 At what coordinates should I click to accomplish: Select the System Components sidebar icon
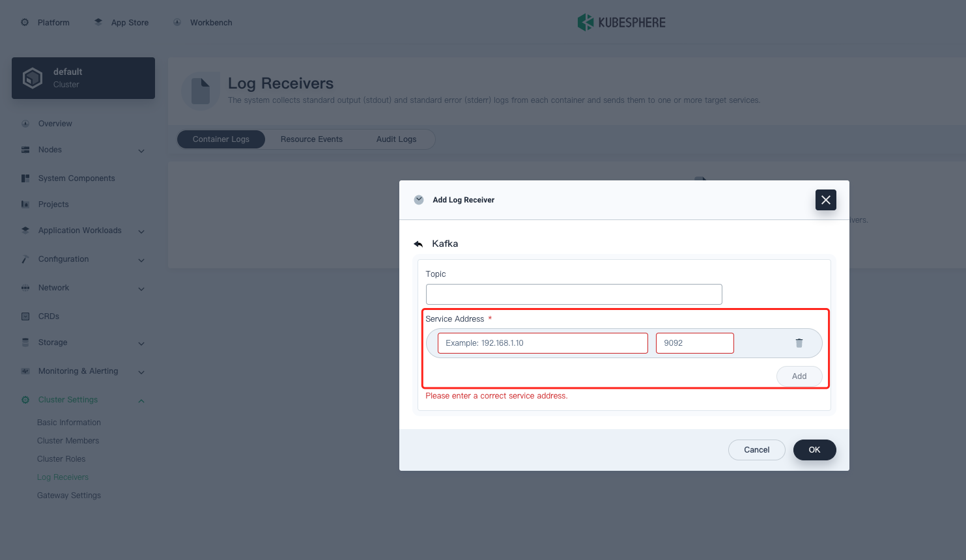click(25, 178)
